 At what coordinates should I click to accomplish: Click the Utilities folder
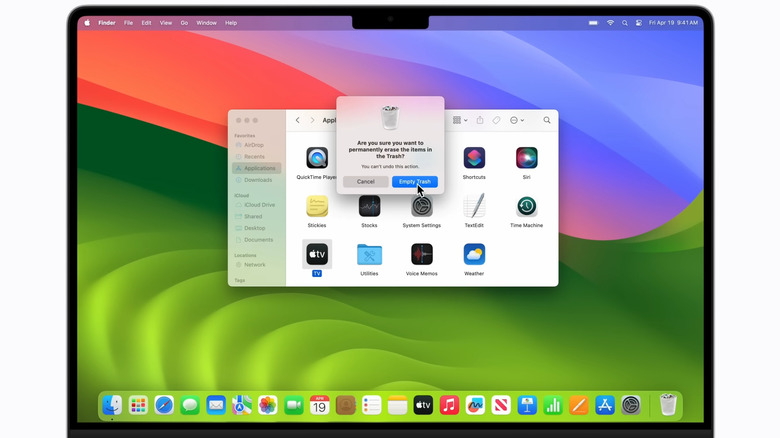(x=369, y=255)
